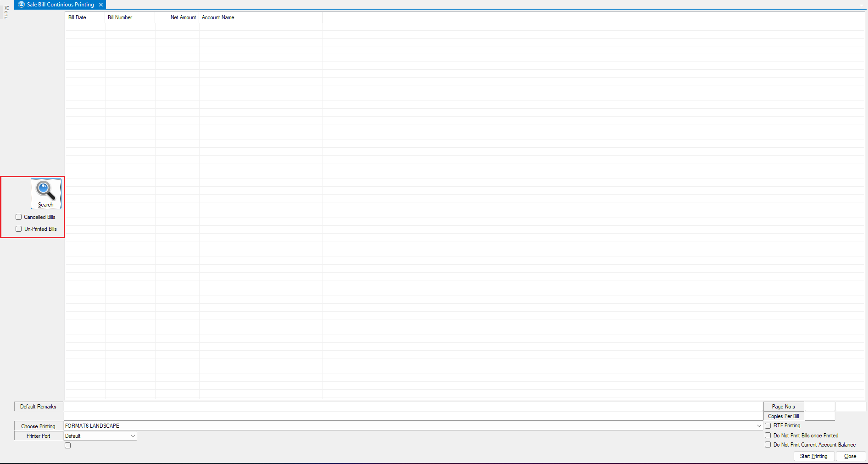Screen dimensions: 868x464
Task: Close the Sale Bill Continious Printing tab
Action: click(101, 5)
